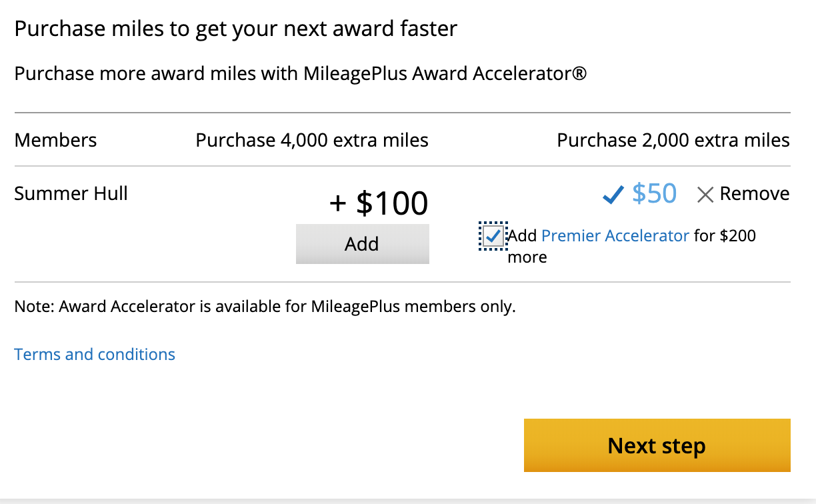Screen dimensions: 816x504
Task: Click the Purchase 4,000 extra miles header
Action: pyautogui.click(x=312, y=141)
